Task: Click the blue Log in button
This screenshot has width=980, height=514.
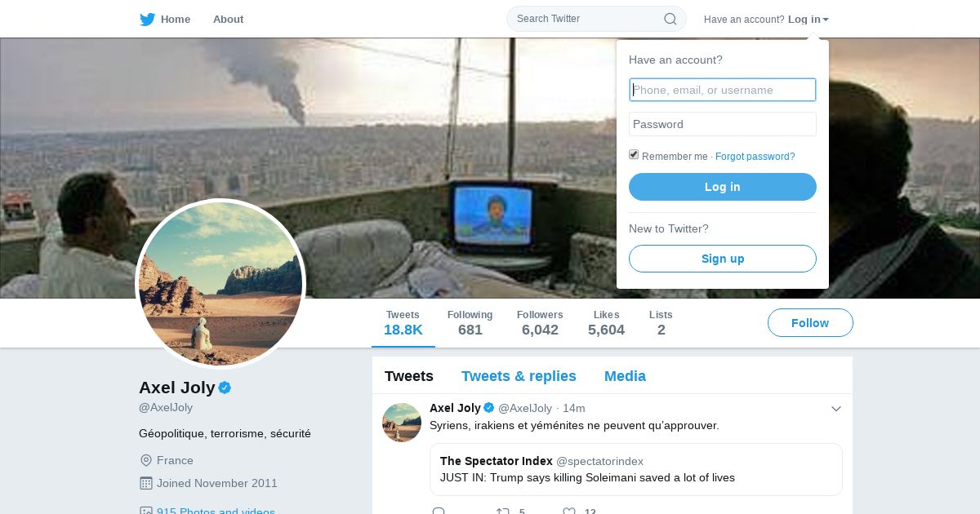Action: [723, 187]
